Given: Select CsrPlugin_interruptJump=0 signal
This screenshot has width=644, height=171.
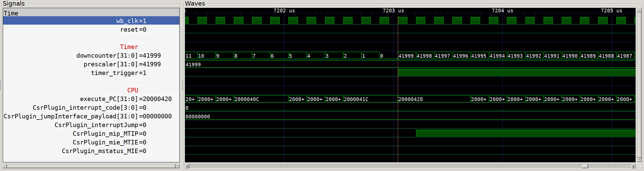Looking at the screenshot, I should 91,125.
